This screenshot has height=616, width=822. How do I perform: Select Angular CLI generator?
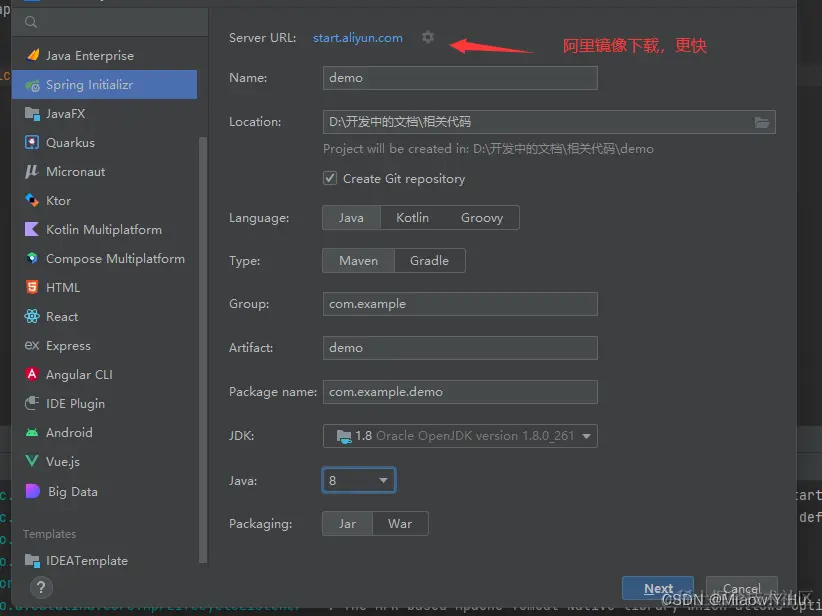pyautogui.click(x=104, y=374)
